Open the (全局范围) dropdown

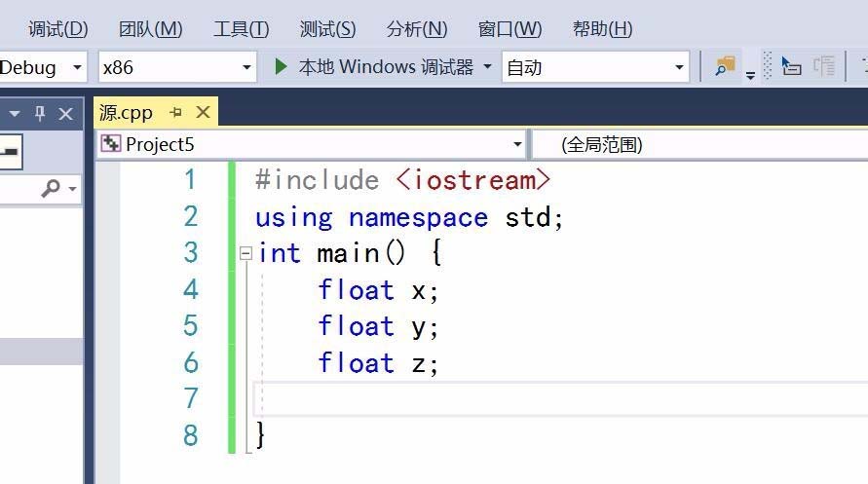pos(700,145)
